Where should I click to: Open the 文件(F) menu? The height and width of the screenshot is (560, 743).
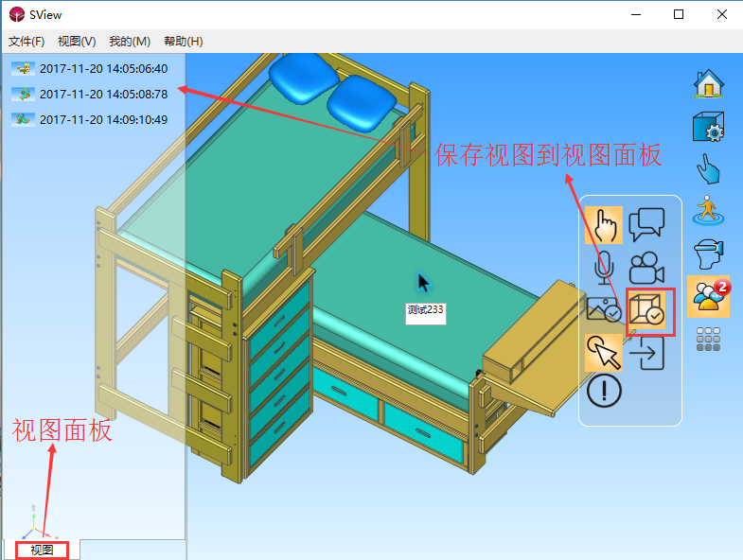coord(27,42)
